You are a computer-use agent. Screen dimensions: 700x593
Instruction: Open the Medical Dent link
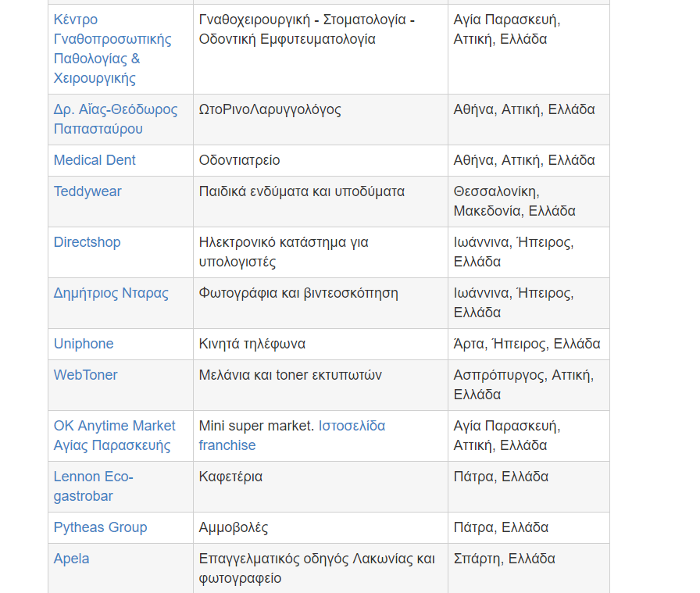pyautogui.click(x=95, y=160)
